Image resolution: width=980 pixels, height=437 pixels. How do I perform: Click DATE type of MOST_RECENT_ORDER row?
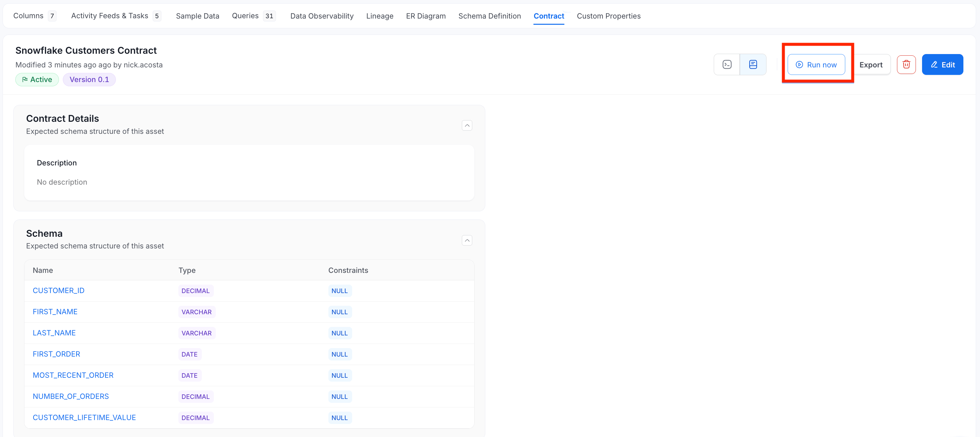click(189, 376)
